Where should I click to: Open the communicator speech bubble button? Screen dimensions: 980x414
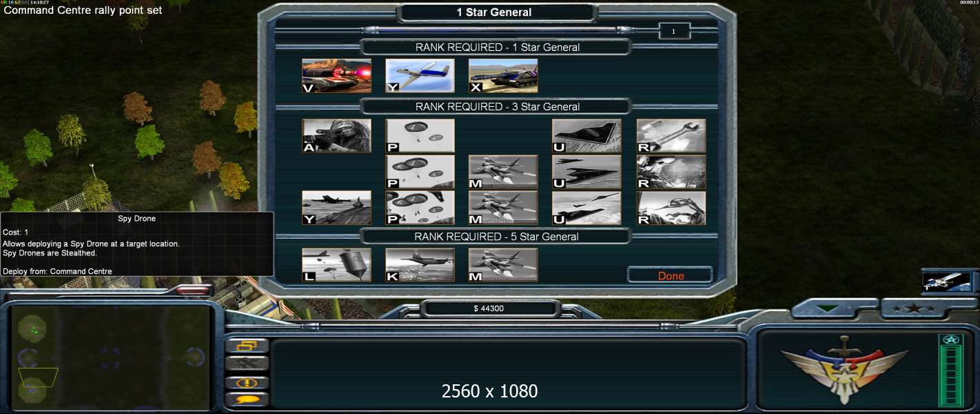(247, 400)
